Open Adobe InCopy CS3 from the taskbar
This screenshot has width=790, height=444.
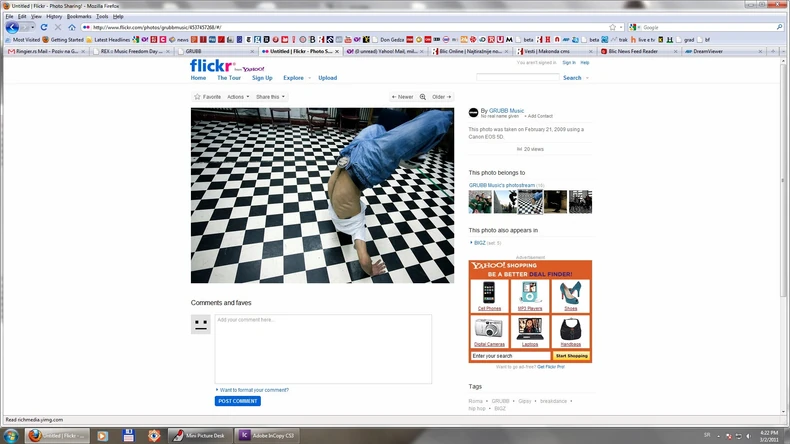(x=270, y=435)
